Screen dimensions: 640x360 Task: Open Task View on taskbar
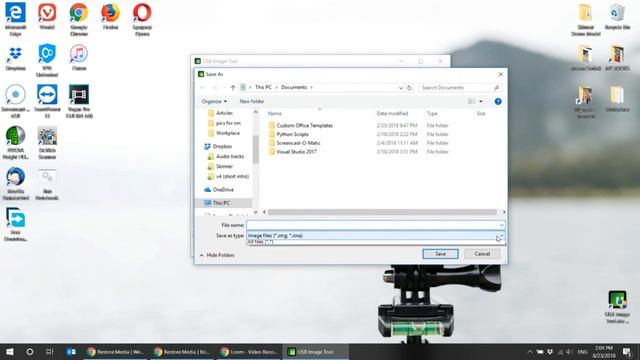[50, 351]
